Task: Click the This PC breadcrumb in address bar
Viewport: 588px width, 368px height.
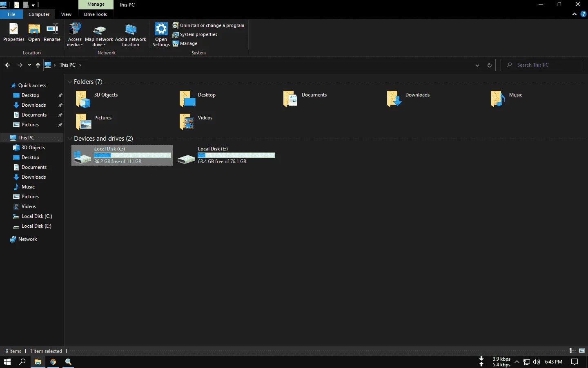Action: pyautogui.click(x=67, y=65)
